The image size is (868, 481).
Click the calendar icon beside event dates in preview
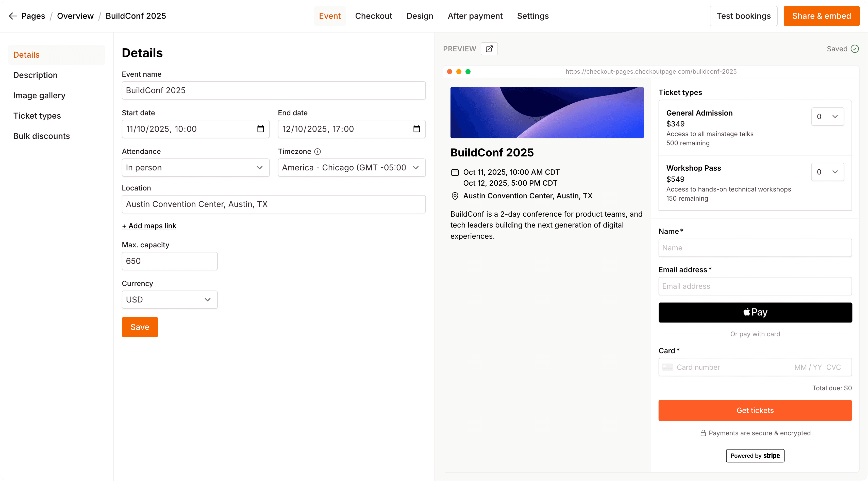point(455,172)
